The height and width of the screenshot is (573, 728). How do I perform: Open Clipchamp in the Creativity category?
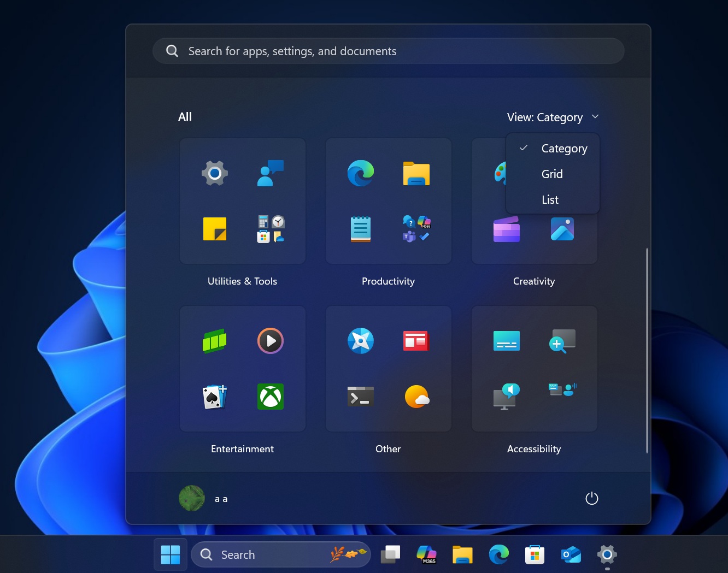point(506,229)
